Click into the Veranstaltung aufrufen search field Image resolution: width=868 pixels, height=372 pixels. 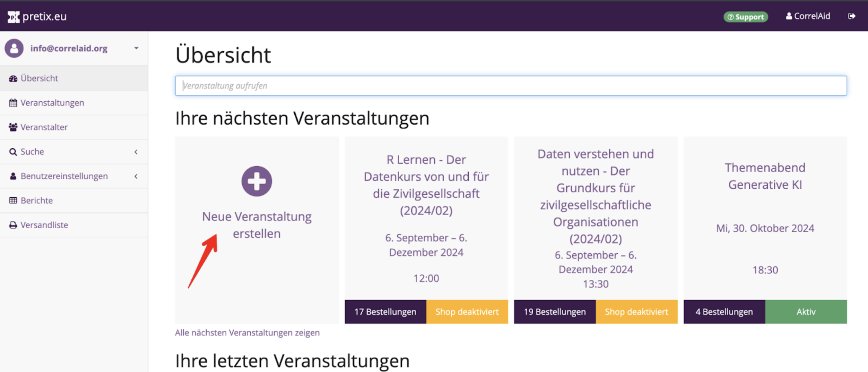click(x=511, y=86)
